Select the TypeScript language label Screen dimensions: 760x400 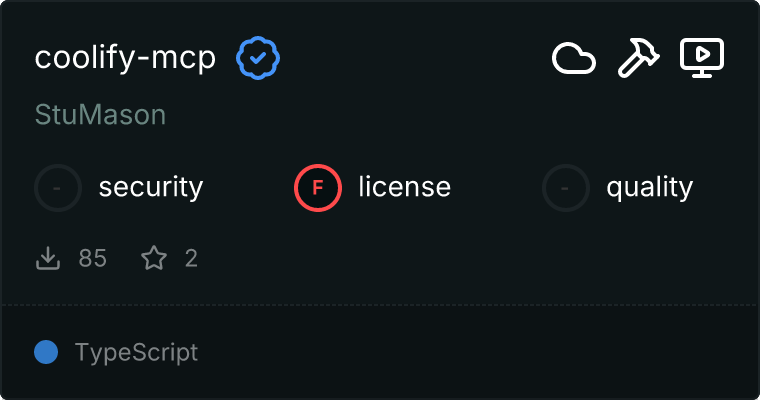pyautogui.click(x=136, y=352)
